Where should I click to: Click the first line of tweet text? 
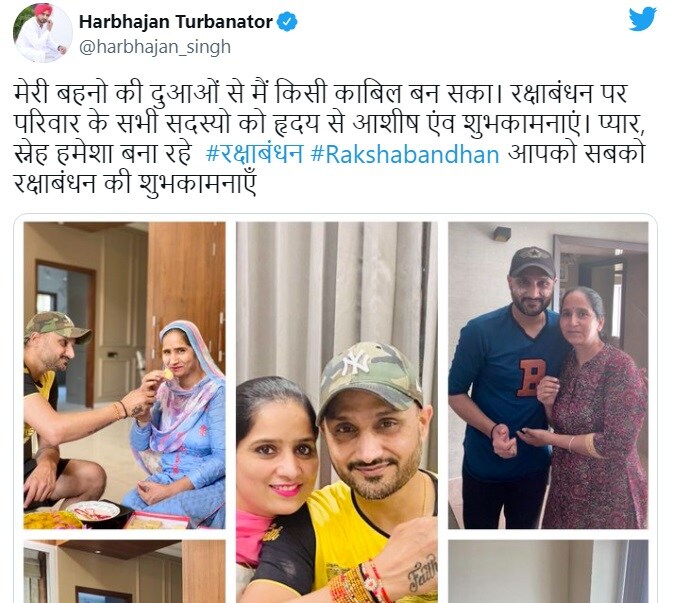click(x=320, y=93)
